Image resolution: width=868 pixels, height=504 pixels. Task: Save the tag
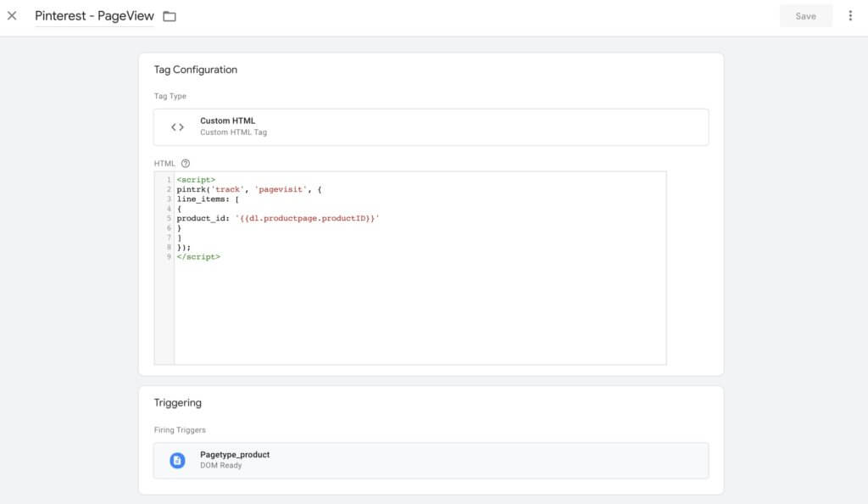[805, 16]
